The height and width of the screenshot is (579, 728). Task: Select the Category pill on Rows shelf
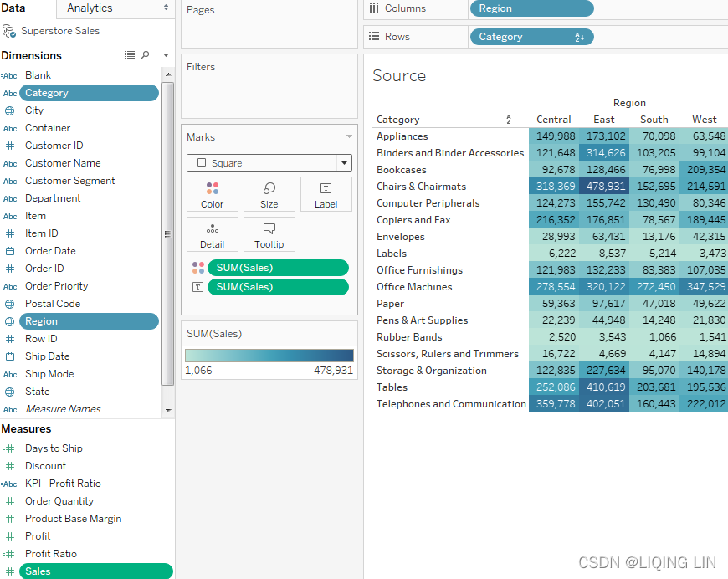pyautogui.click(x=532, y=37)
